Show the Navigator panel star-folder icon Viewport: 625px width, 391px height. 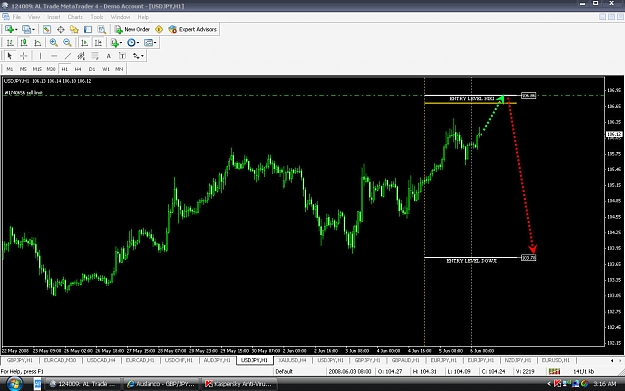(74, 29)
